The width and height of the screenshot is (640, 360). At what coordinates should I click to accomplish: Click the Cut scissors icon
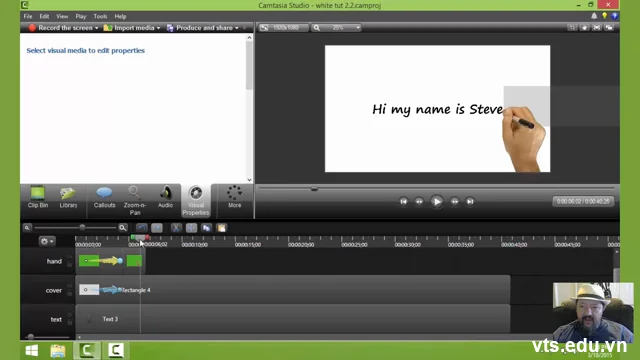(x=176, y=228)
